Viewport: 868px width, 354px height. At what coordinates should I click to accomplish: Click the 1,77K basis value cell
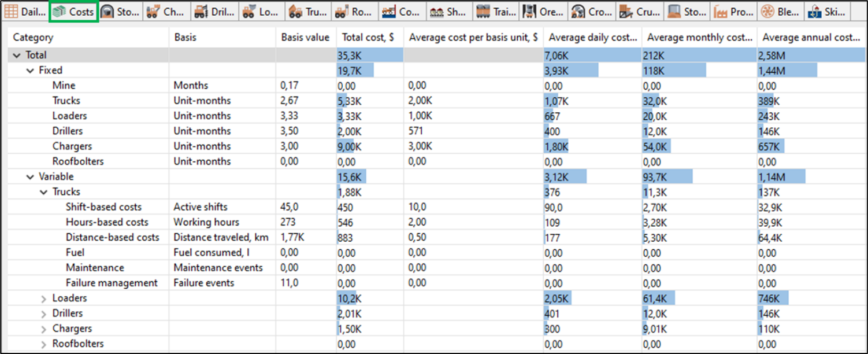[x=306, y=237]
